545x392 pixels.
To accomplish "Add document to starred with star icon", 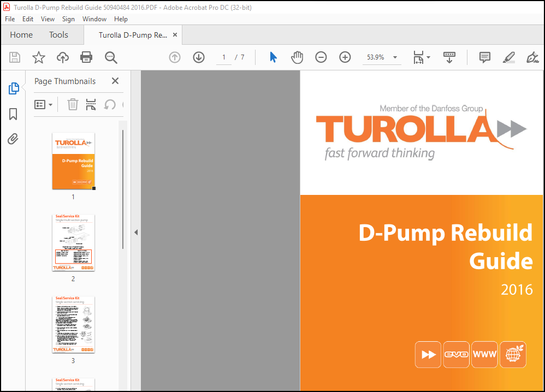I will point(39,57).
